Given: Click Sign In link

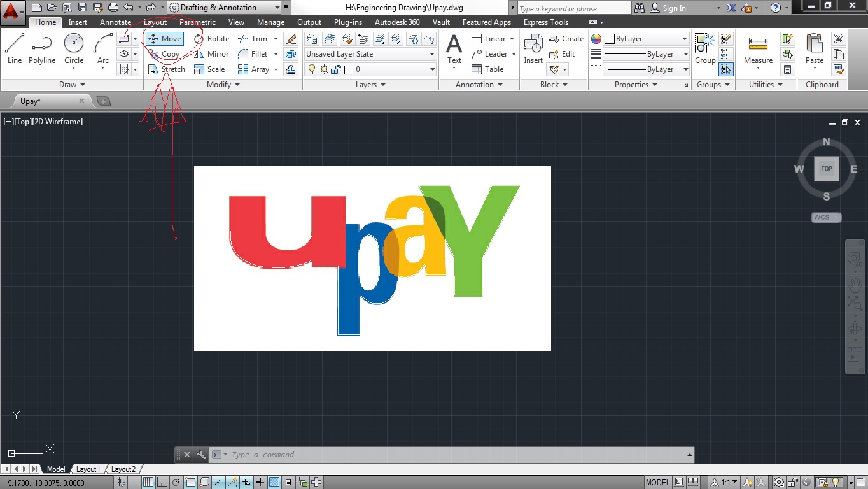Looking at the screenshot, I should click(674, 8).
